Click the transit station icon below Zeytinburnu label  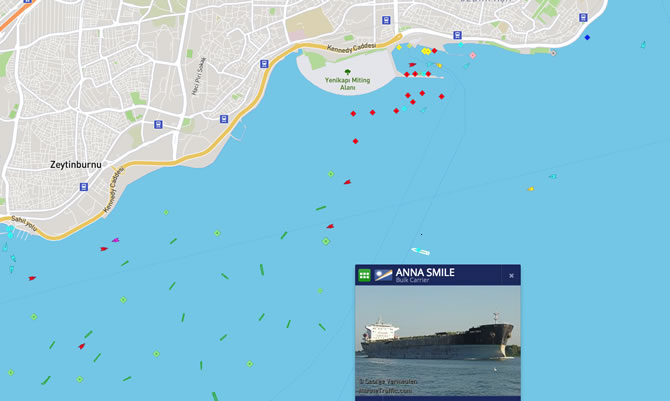[x=84, y=187]
